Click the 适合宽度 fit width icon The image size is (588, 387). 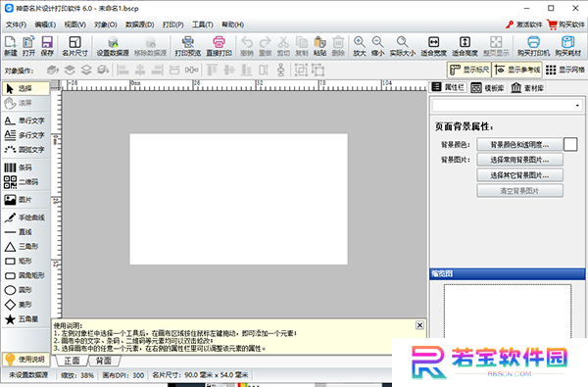[x=433, y=46]
